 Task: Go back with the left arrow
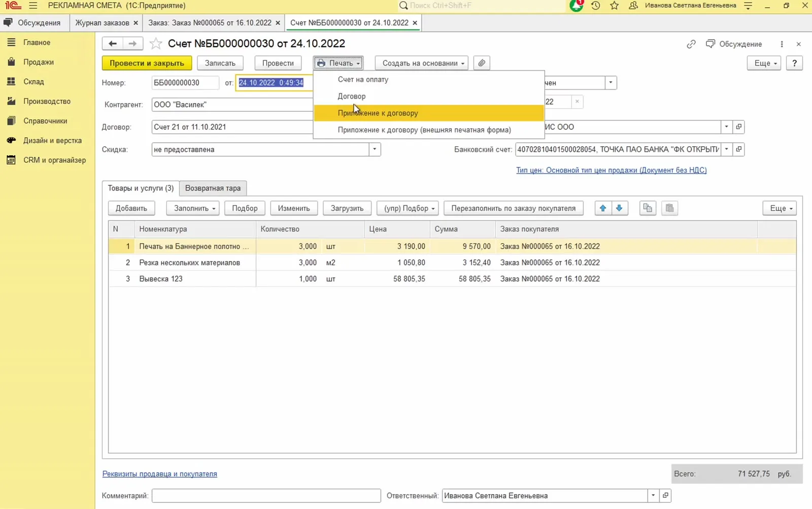point(113,44)
